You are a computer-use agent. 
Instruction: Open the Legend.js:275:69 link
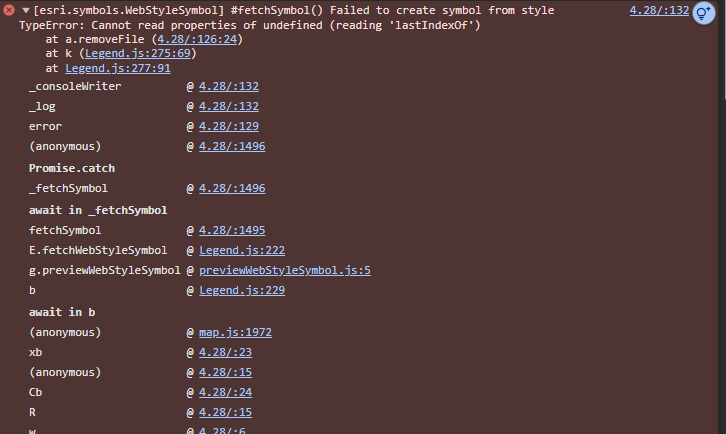click(x=138, y=53)
